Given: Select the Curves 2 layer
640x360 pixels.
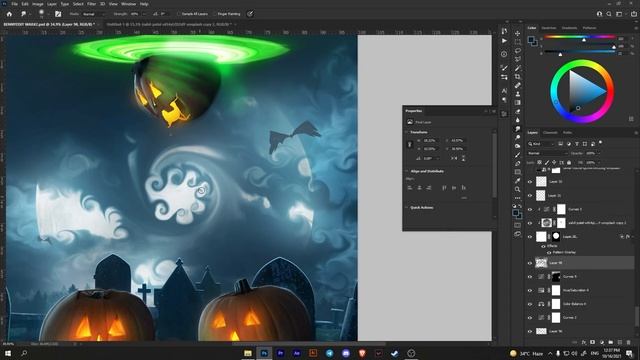Looking at the screenshot, I should click(580, 318).
